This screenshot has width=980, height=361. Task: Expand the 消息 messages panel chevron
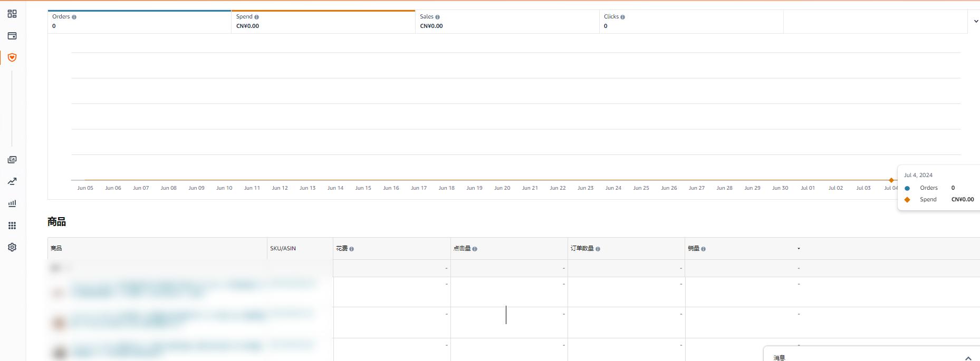(x=968, y=358)
